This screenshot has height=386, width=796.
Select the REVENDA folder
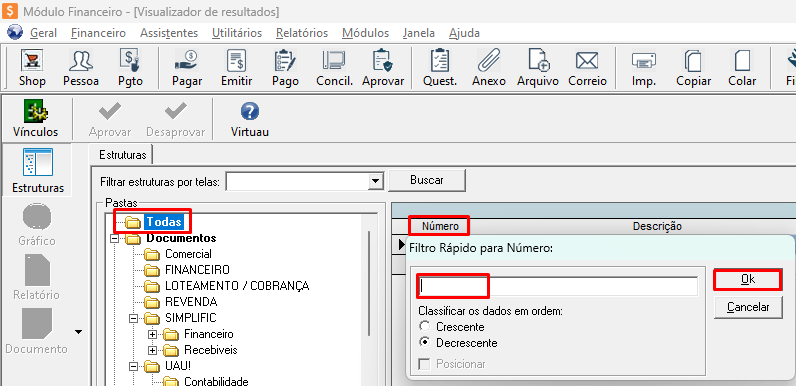(x=191, y=302)
